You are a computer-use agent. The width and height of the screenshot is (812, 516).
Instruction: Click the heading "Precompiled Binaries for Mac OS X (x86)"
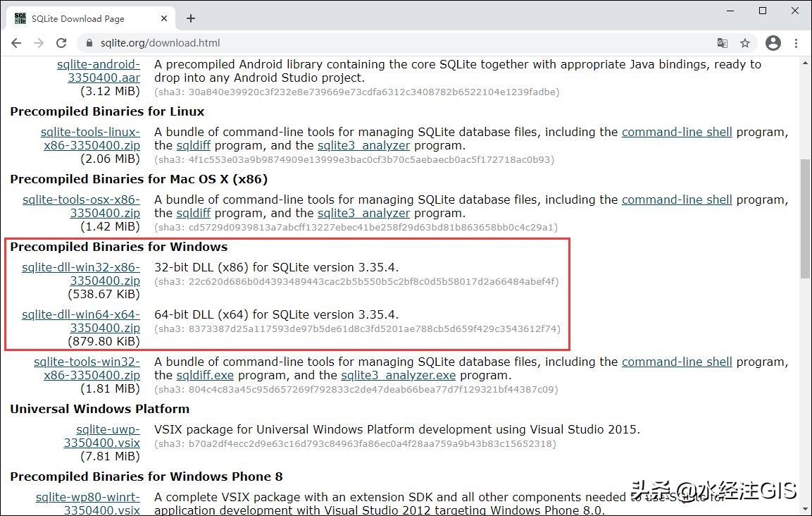tap(139, 180)
